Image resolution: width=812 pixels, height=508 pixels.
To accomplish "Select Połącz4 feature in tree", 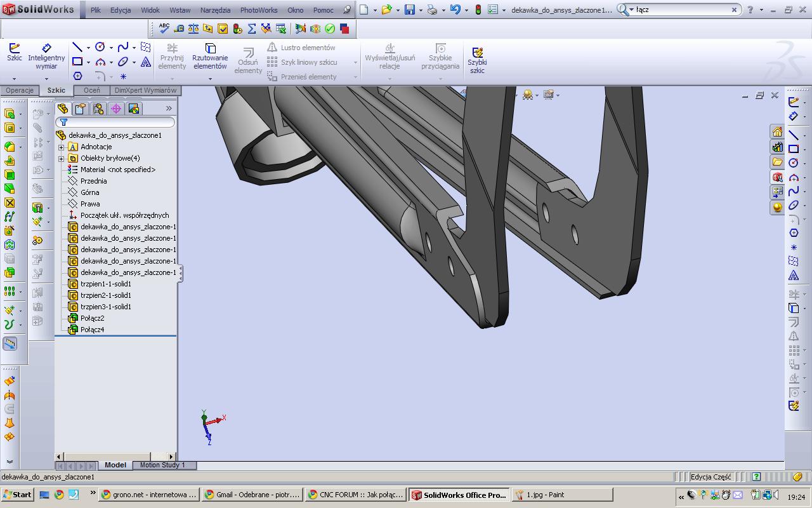I will 86,330.
